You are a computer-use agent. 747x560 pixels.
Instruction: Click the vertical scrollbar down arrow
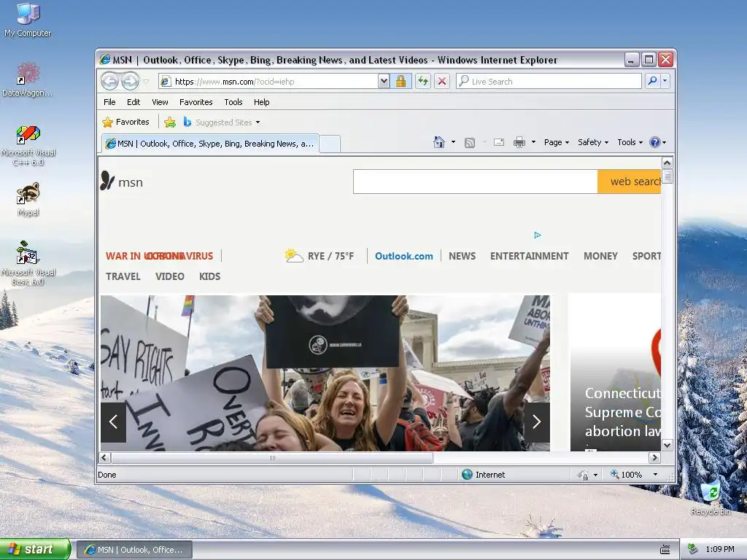click(667, 446)
